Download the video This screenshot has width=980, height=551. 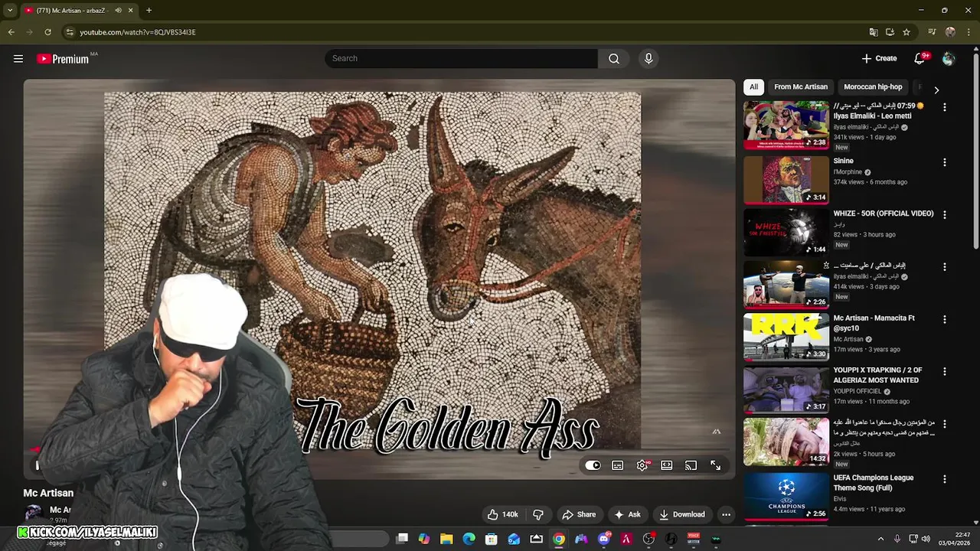pos(682,514)
